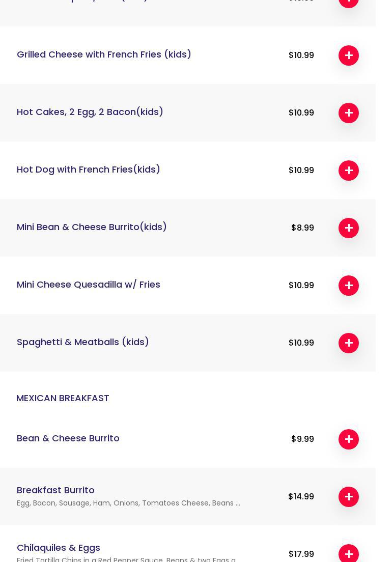Add Grilled Cheese with French Fries to order
The height and width of the screenshot is (562, 392).
349,55
